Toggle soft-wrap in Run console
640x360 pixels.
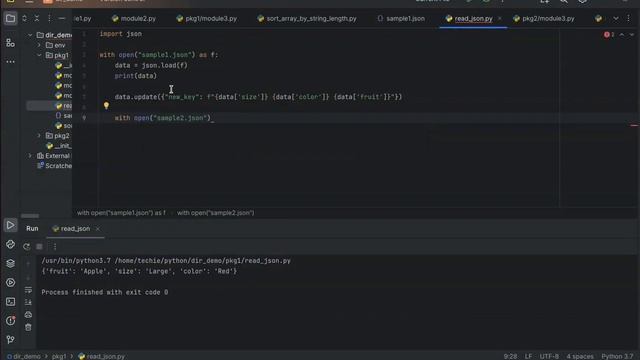(28, 290)
